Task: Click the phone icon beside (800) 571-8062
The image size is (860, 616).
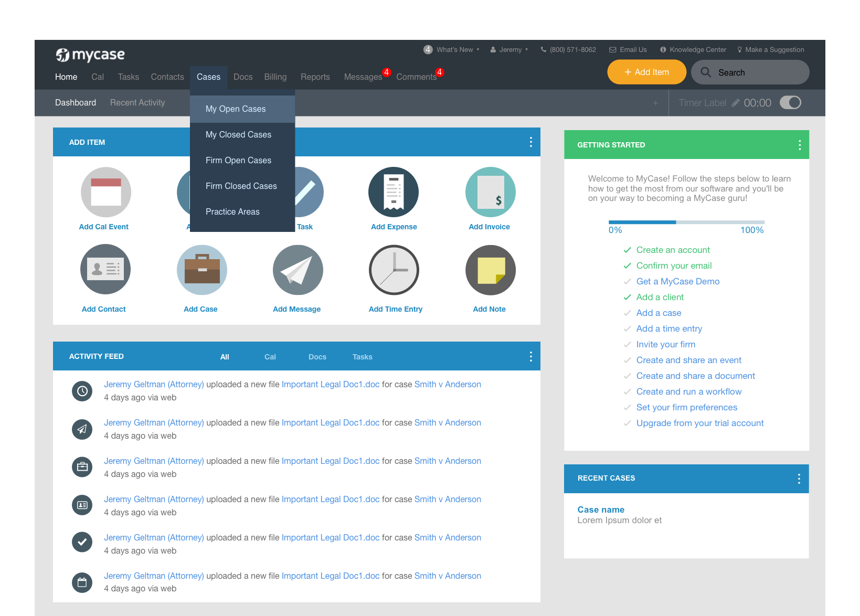Action: coord(544,50)
